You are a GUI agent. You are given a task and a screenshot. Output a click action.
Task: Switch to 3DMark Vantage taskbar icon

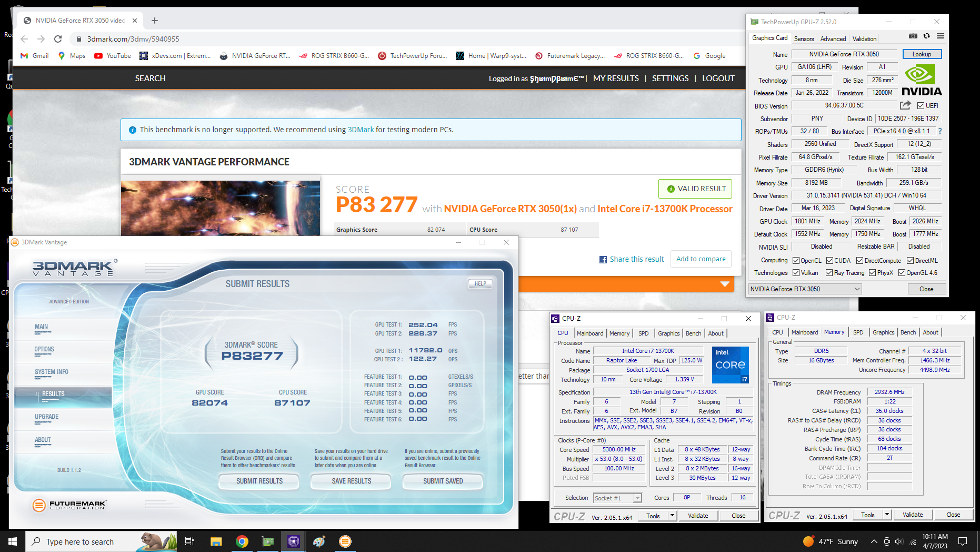click(x=345, y=541)
